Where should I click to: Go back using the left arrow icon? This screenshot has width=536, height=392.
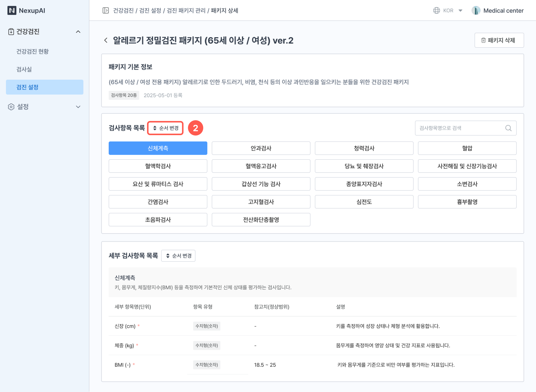click(106, 40)
